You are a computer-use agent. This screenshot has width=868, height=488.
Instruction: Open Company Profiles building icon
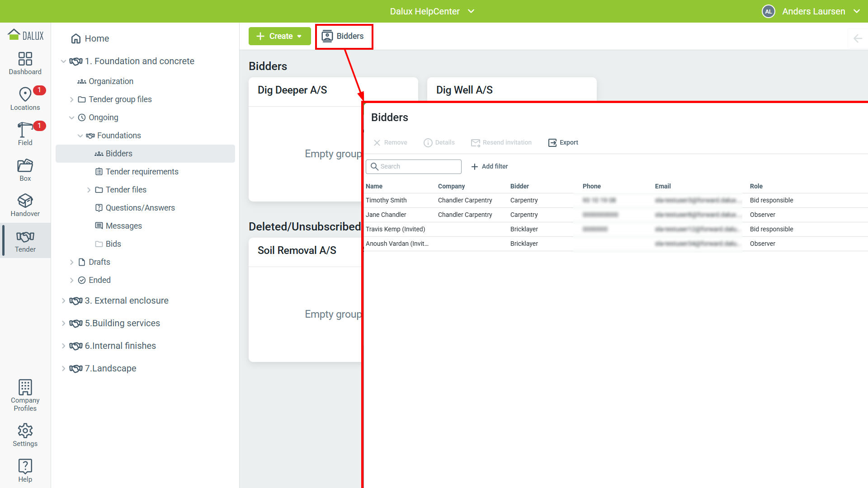25,388
